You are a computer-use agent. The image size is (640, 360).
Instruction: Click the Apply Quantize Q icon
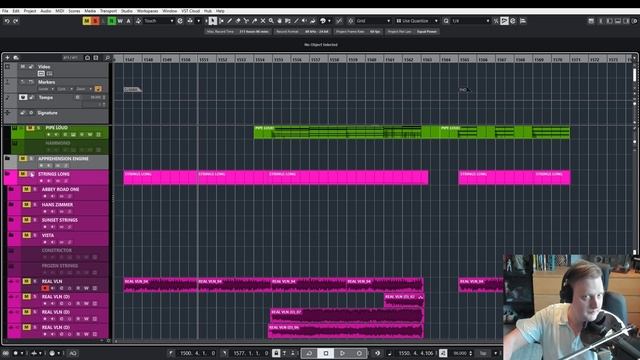(446, 21)
